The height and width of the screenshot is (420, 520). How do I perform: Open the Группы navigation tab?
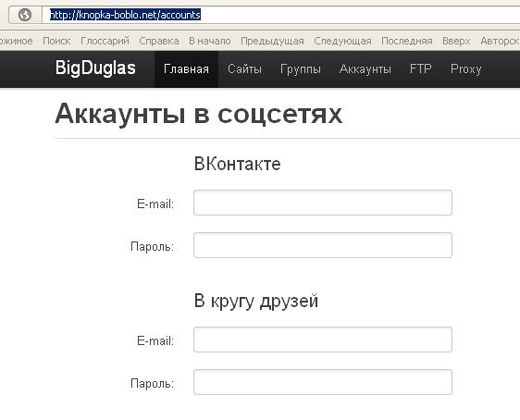click(x=301, y=69)
